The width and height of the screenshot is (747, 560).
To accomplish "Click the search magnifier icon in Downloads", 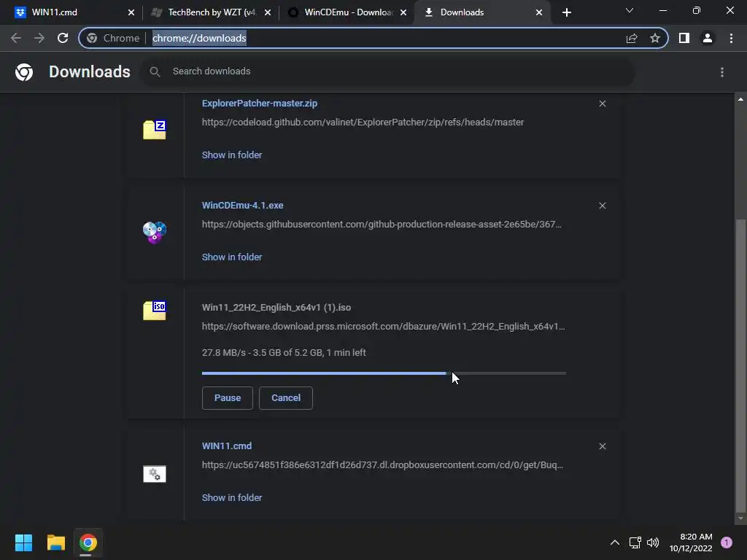I will pyautogui.click(x=155, y=72).
